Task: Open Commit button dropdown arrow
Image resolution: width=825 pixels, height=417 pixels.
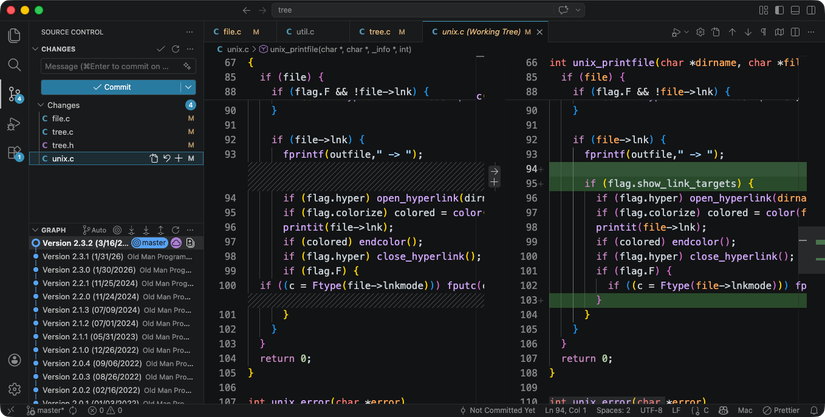Action: (x=188, y=87)
